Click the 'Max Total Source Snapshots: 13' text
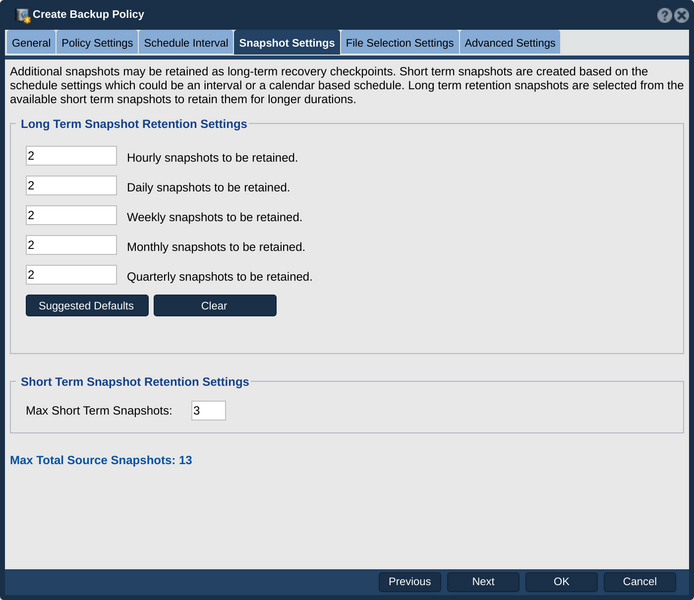694x600 pixels. [101, 461]
